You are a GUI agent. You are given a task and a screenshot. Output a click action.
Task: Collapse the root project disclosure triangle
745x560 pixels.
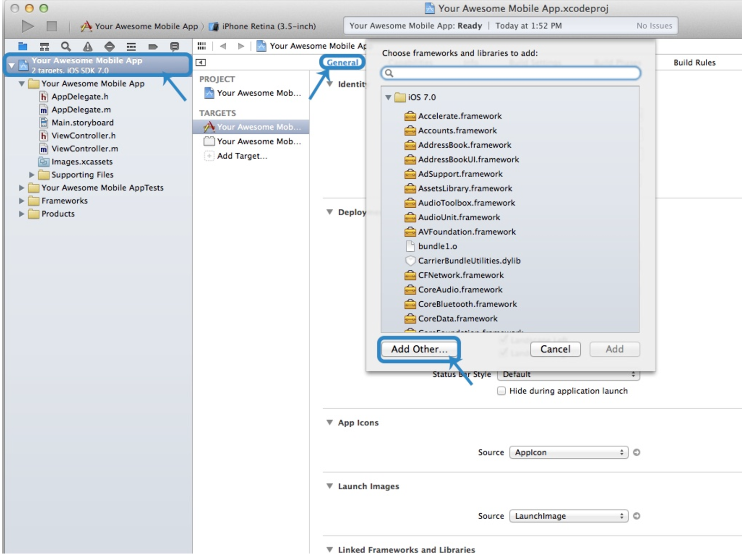(x=12, y=65)
